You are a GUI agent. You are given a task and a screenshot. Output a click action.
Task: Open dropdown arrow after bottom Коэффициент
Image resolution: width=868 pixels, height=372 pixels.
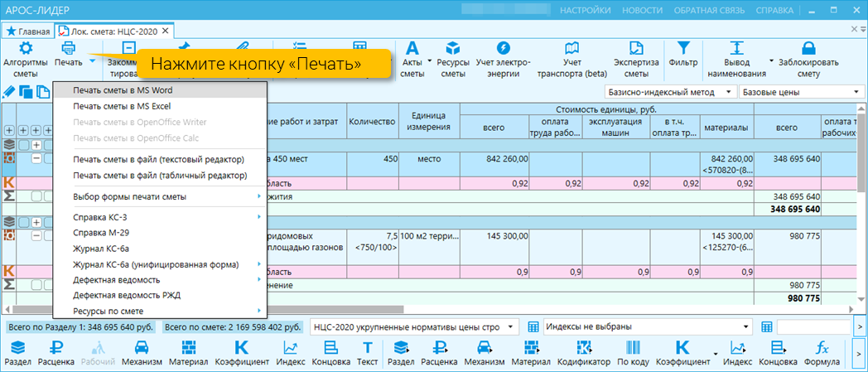[x=716, y=353]
